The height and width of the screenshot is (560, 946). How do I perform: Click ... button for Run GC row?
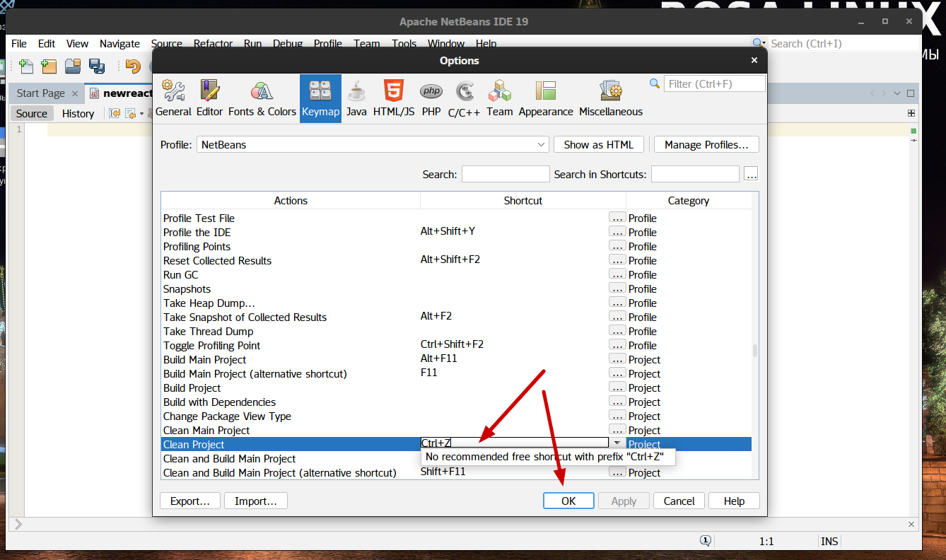[x=617, y=274]
